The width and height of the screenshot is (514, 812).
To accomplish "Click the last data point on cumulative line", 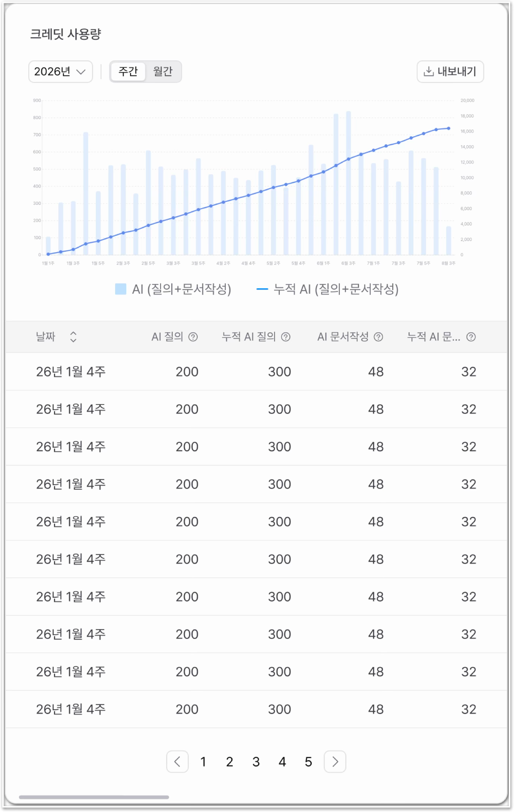I will point(448,128).
